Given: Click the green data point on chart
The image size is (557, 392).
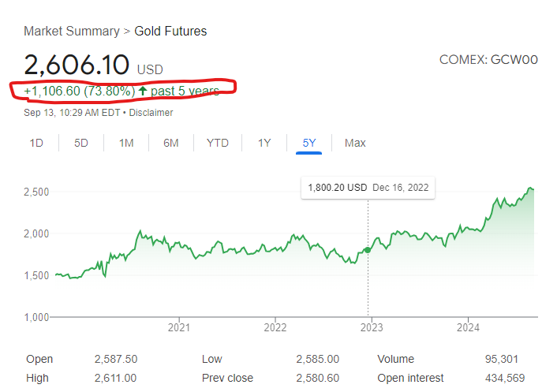Looking at the screenshot, I should [368, 250].
